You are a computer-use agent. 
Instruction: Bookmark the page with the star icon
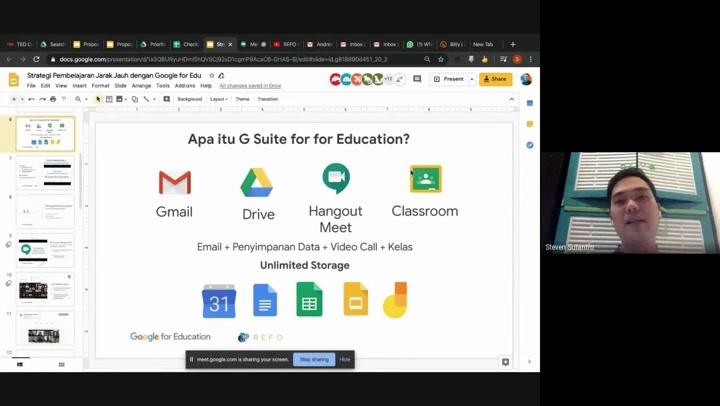pos(441,59)
